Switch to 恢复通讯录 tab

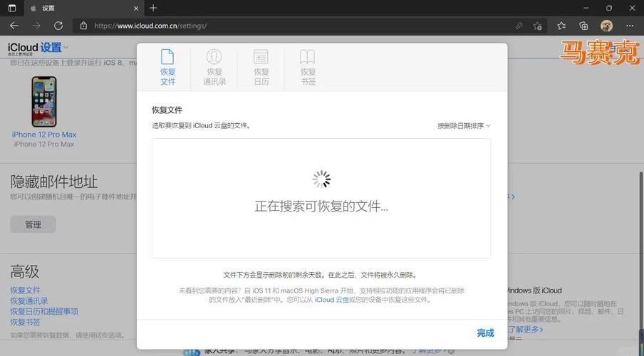coord(214,67)
